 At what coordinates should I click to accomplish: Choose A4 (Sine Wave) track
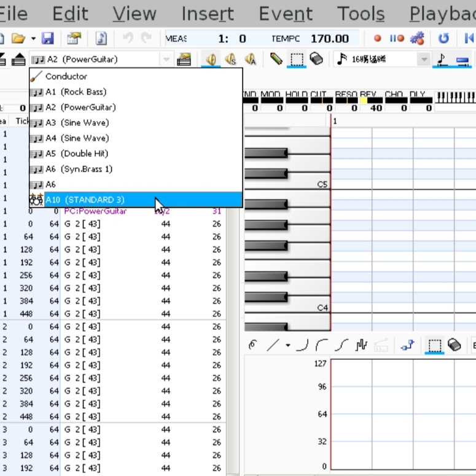point(136,138)
